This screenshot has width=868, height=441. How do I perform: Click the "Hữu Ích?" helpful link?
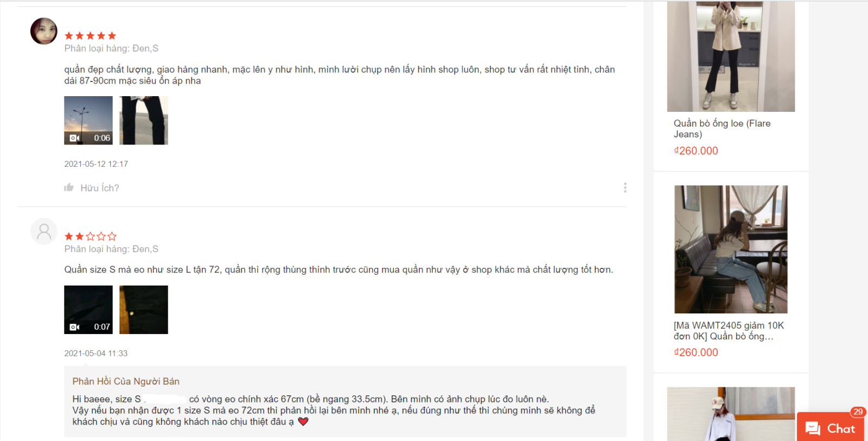[x=100, y=188]
